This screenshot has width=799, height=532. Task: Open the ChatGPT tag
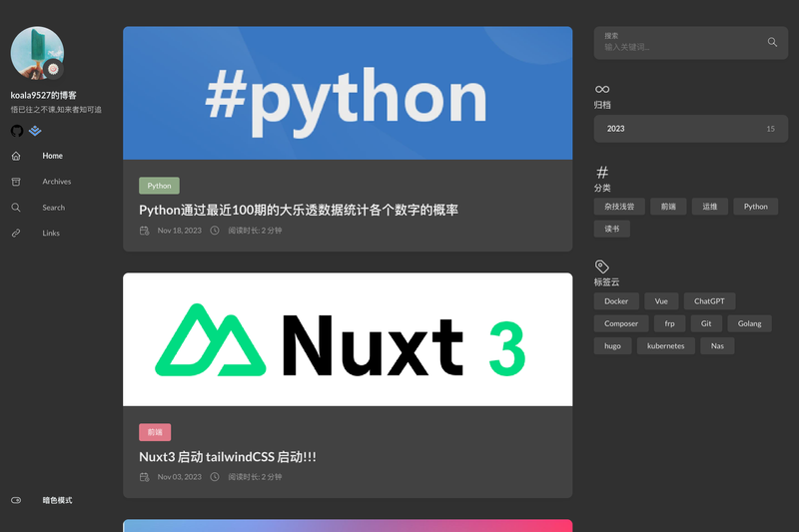click(709, 301)
